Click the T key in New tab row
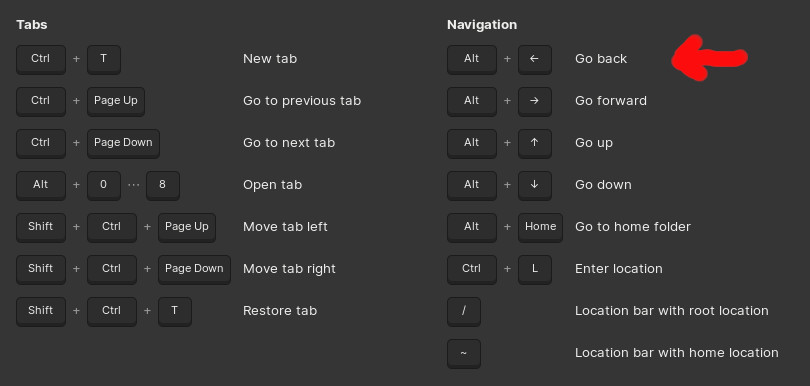The image size is (810, 386). (104, 59)
